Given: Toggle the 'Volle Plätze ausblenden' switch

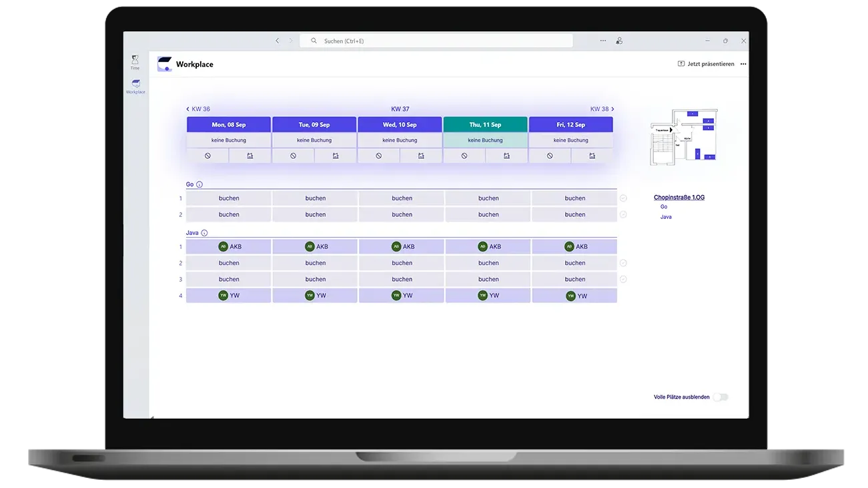Looking at the screenshot, I should [720, 397].
